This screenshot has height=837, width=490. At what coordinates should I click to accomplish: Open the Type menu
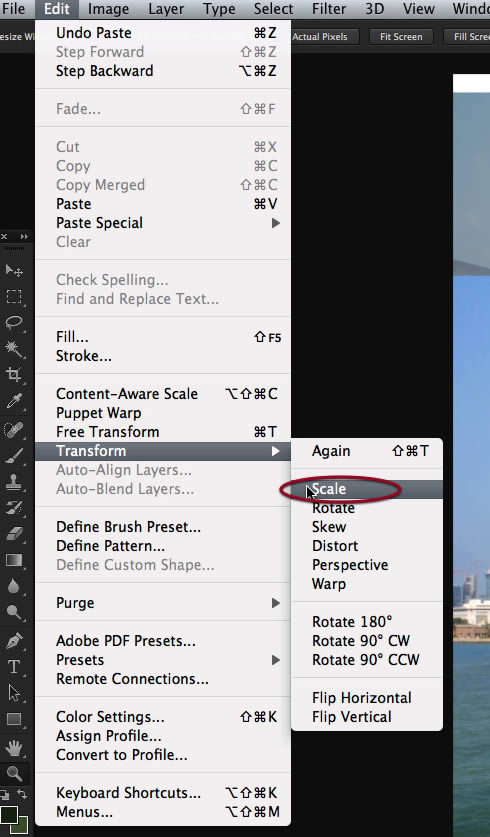coord(219,9)
